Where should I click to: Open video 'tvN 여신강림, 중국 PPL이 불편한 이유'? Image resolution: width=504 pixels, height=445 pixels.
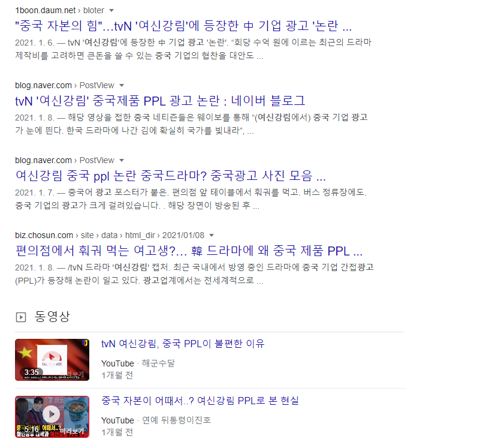[183, 344]
